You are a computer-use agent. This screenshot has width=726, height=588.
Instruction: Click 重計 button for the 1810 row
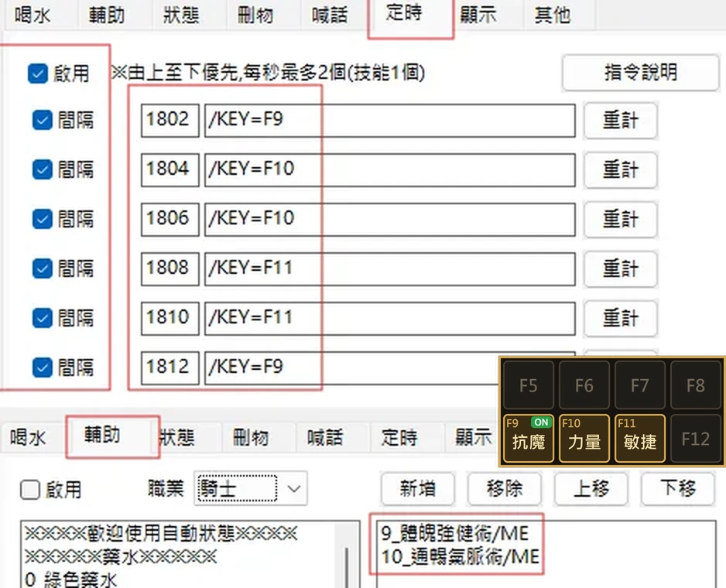(x=621, y=319)
